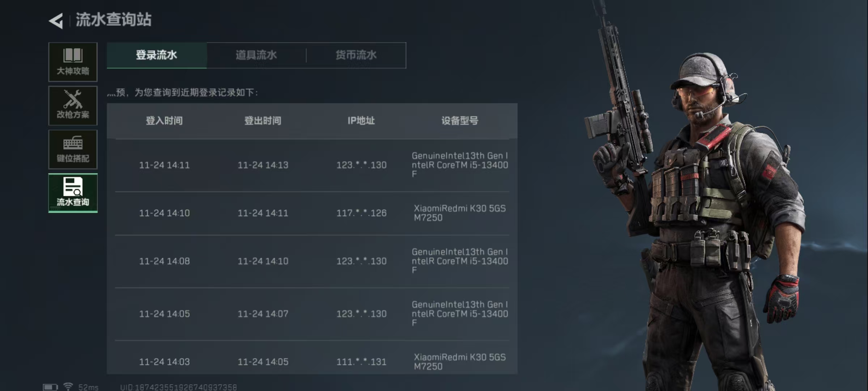Check the battery status icon

(x=50, y=387)
